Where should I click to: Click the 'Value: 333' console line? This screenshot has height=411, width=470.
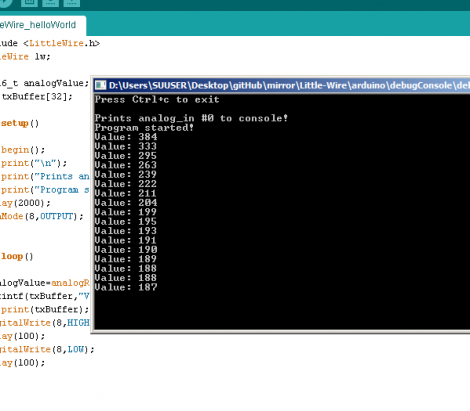(126, 146)
